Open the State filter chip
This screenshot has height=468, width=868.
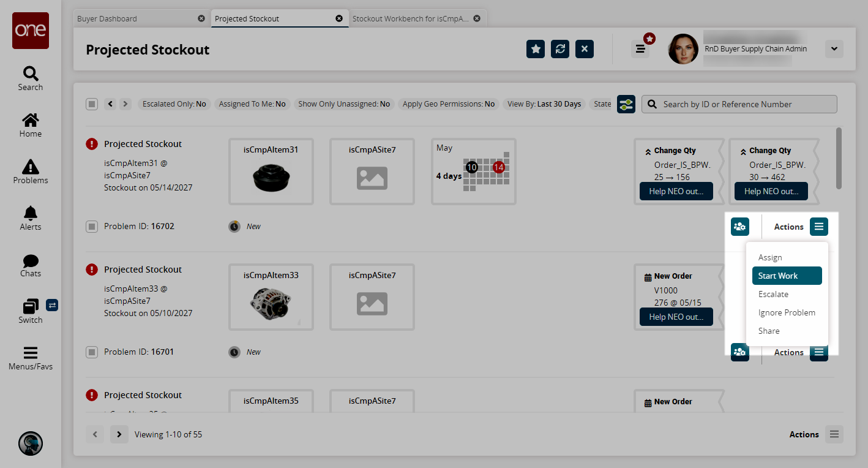(602, 104)
